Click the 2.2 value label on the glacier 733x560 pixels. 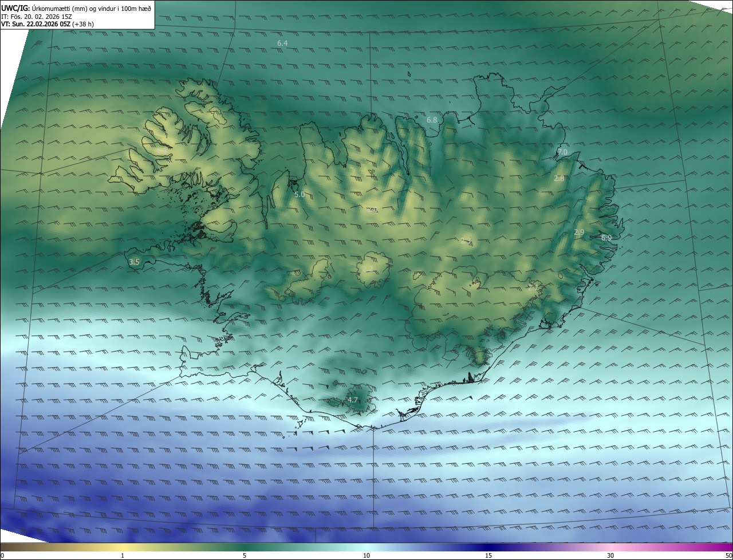click(368, 269)
